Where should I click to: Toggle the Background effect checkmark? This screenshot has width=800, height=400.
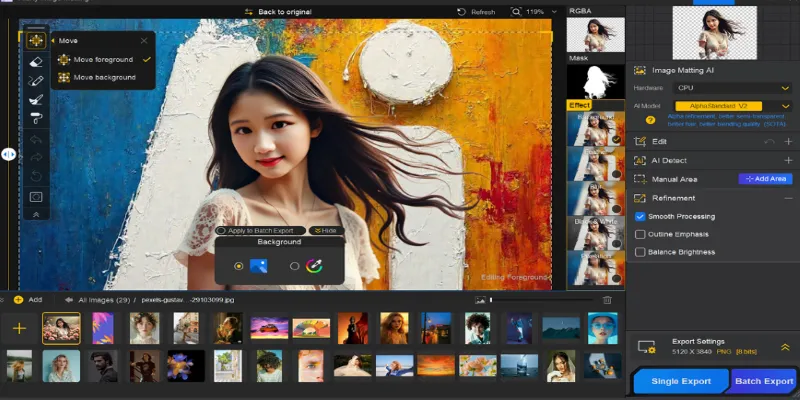616,139
